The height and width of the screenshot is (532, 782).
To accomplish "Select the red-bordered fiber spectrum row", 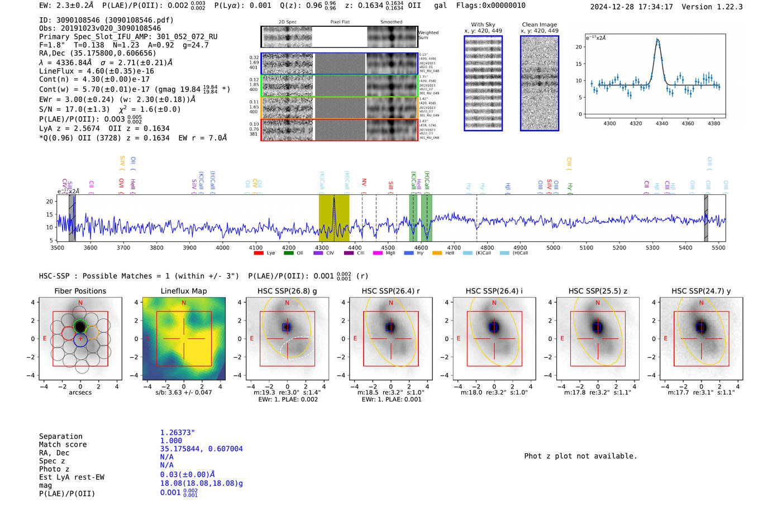I will [339, 130].
